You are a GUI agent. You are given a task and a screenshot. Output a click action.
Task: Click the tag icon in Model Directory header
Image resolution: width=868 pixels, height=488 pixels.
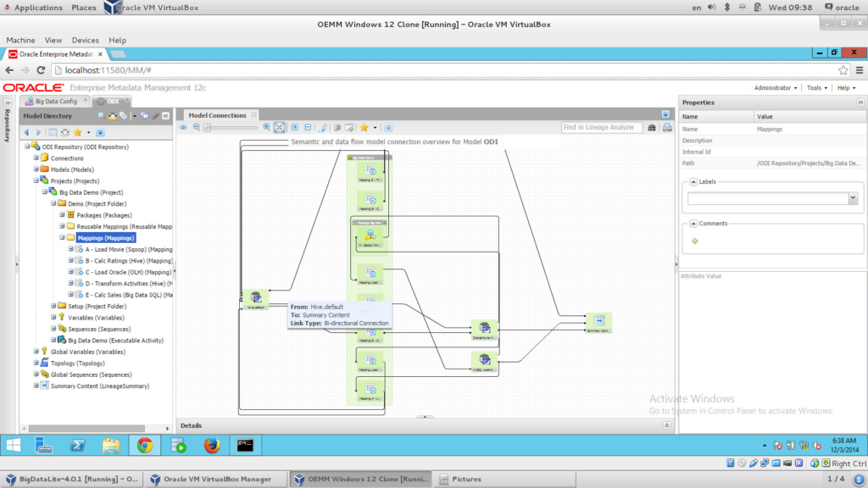[x=124, y=116]
